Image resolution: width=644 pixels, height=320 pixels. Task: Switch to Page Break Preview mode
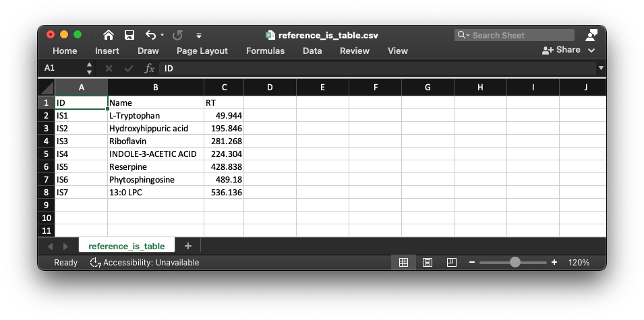coord(451,262)
